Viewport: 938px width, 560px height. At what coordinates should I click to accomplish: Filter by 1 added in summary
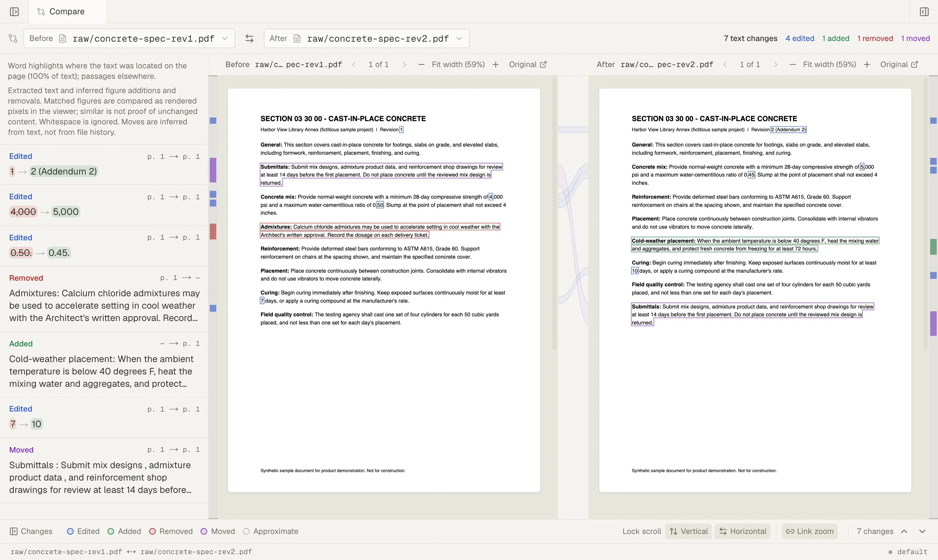pos(836,38)
